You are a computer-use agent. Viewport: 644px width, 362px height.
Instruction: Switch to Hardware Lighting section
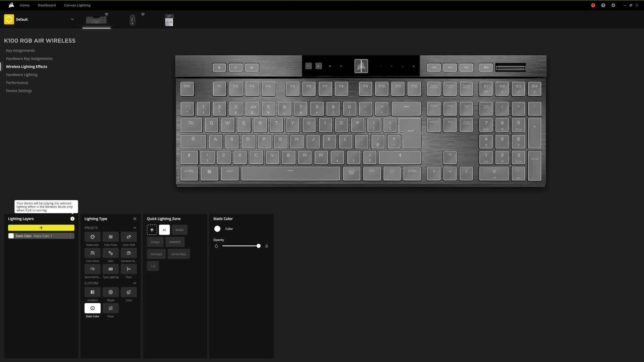[21, 74]
